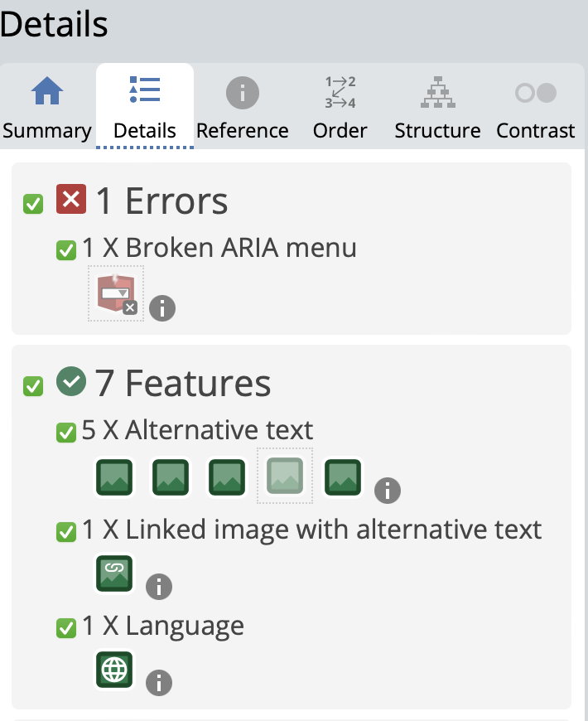The height and width of the screenshot is (721, 588).
Task: Click the Broken ARIA menu error icon
Action: coord(115,293)
